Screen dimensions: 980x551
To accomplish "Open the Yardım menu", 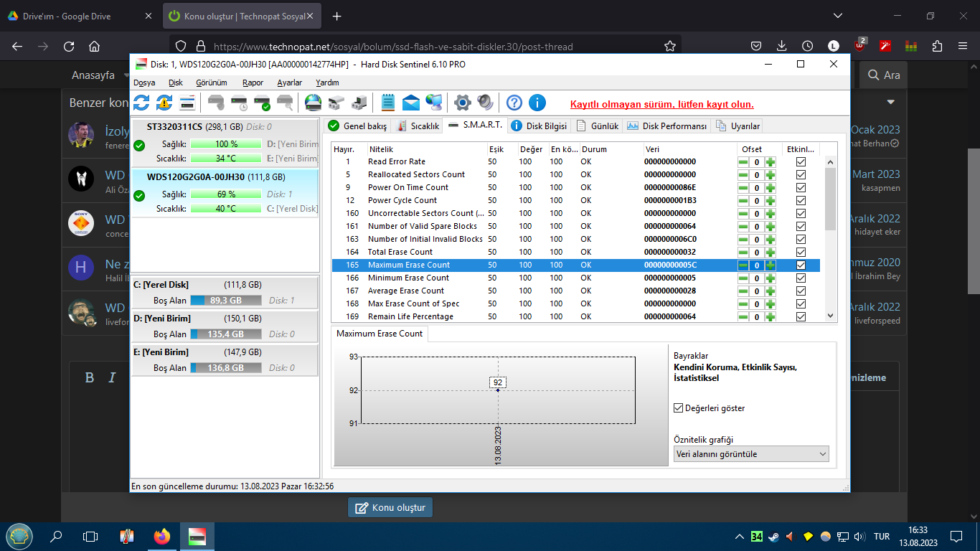I will point(328,83).
